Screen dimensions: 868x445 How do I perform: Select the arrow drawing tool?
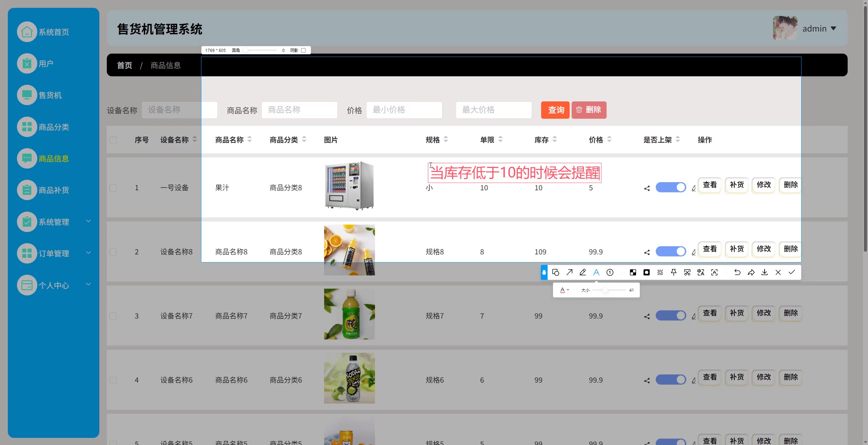coord(569,272)
